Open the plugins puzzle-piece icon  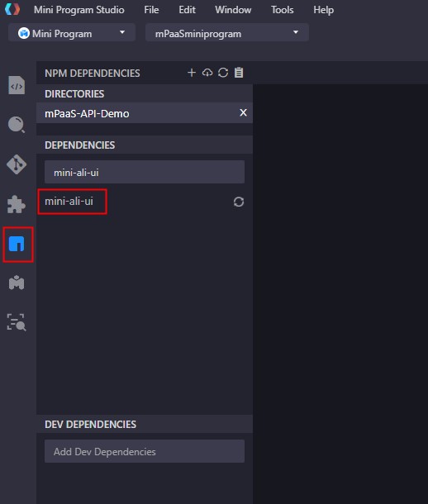(x=17, y=204)
